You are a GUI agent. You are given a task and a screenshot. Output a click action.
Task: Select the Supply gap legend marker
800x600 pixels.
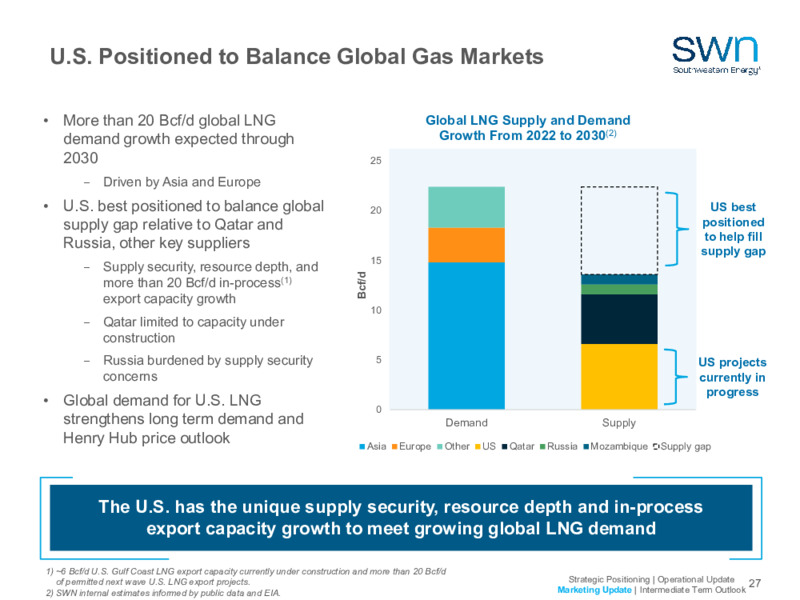[657, 447]
